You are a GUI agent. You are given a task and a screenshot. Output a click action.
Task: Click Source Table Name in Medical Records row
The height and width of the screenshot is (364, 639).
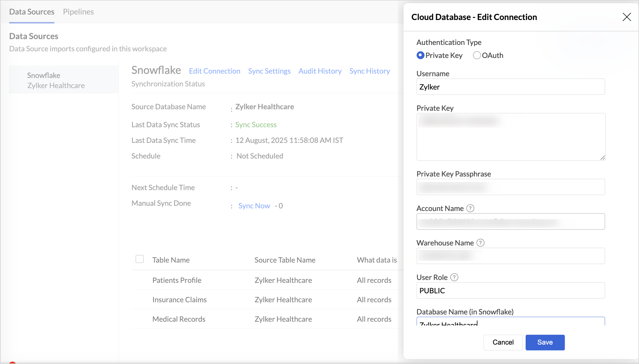click(x=283, y=319)
